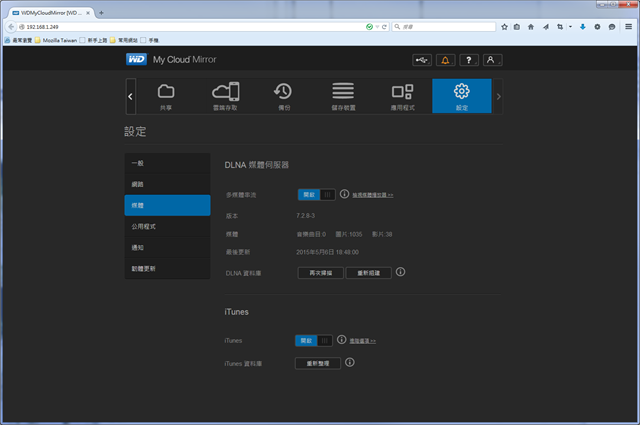Open the browser hamburger menu
This screenshot has width=640, height=425.
[x=629, y=27]
